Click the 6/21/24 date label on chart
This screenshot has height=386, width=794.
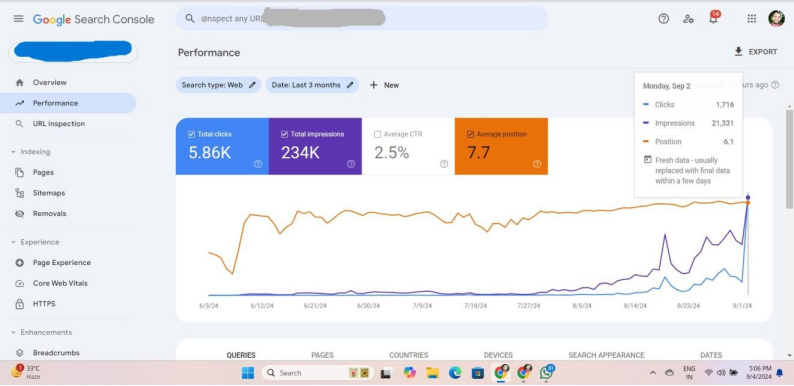coord(314,306)
